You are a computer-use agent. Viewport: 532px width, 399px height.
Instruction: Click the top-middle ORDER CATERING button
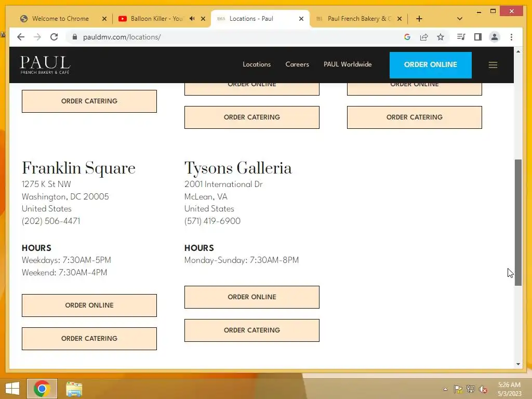252,117
